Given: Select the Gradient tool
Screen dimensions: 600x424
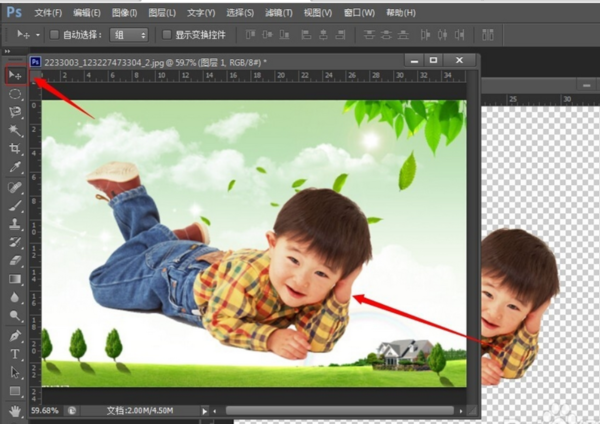Looking at the screenshot, I should coord(15,279).
